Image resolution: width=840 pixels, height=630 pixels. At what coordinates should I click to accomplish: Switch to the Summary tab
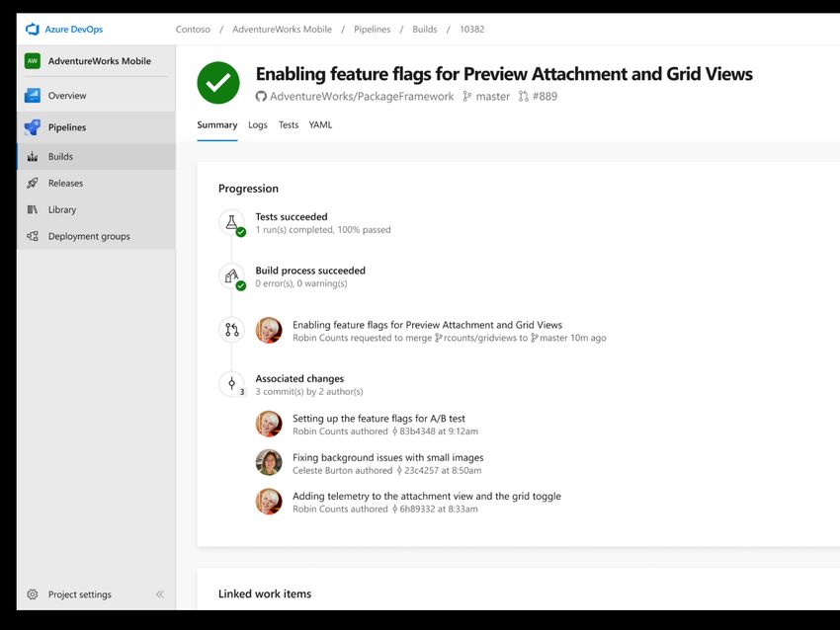click(x=217, y=124)
